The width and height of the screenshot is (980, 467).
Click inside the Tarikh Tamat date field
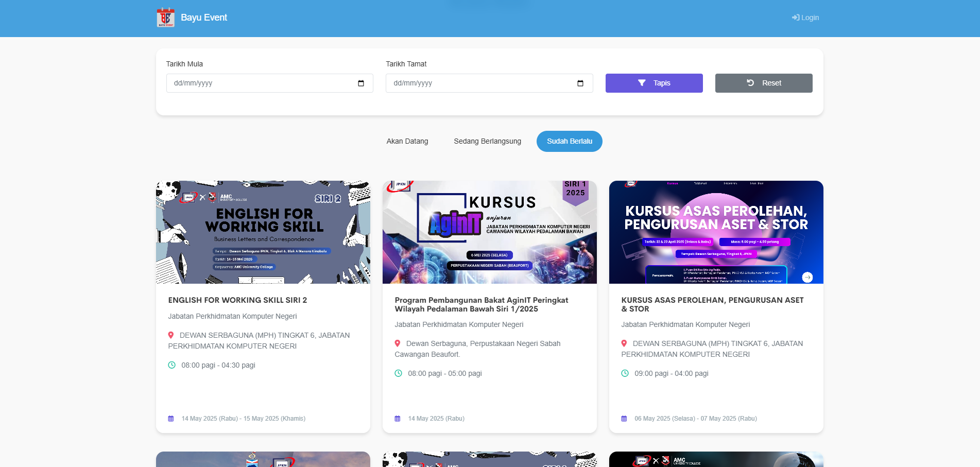click(x=479, y=83)
